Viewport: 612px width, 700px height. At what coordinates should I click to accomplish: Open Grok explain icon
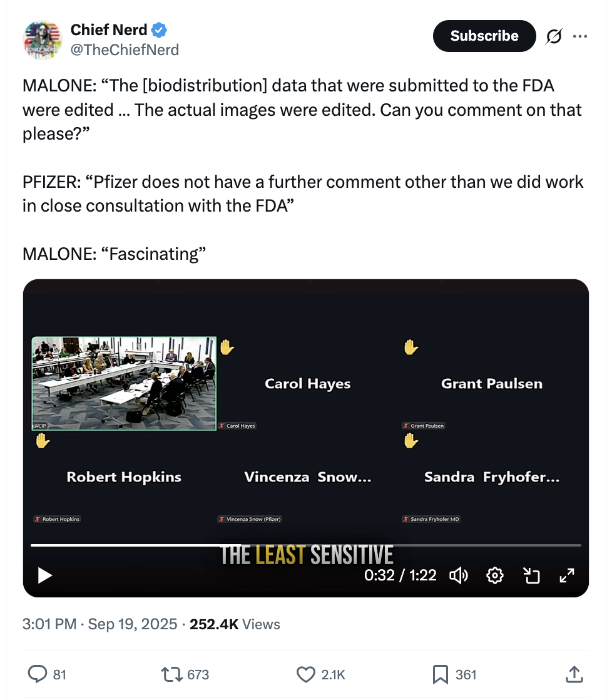(x=554, y=36)
